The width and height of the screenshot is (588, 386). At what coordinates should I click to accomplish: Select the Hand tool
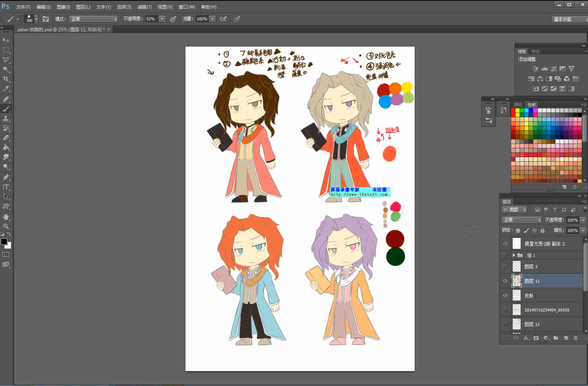[x=6, y=217]
